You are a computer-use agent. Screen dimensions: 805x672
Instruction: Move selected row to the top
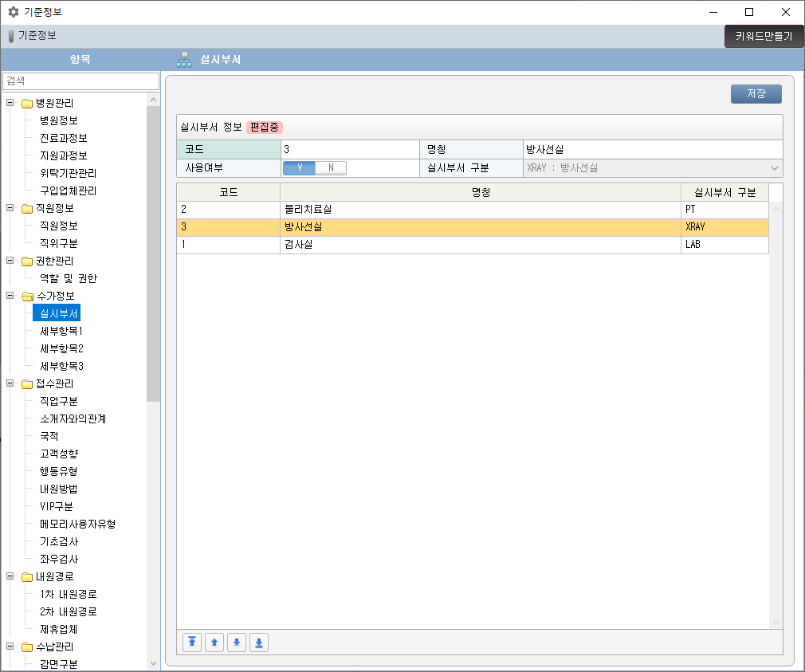click(x=192, y=643)
